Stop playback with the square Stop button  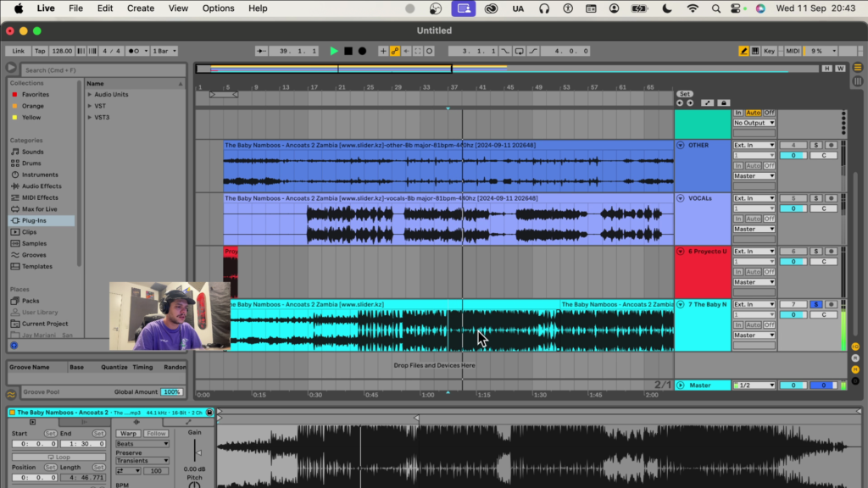pos(348,51)
